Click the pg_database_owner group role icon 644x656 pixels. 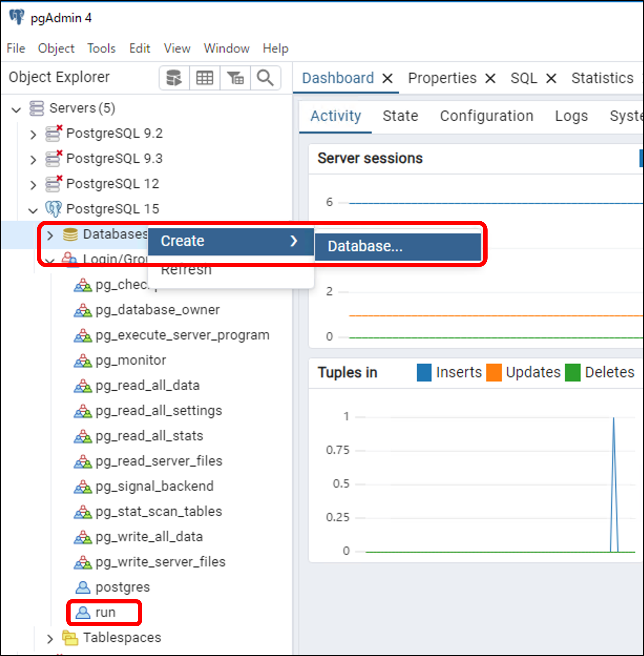pos(83,310)
